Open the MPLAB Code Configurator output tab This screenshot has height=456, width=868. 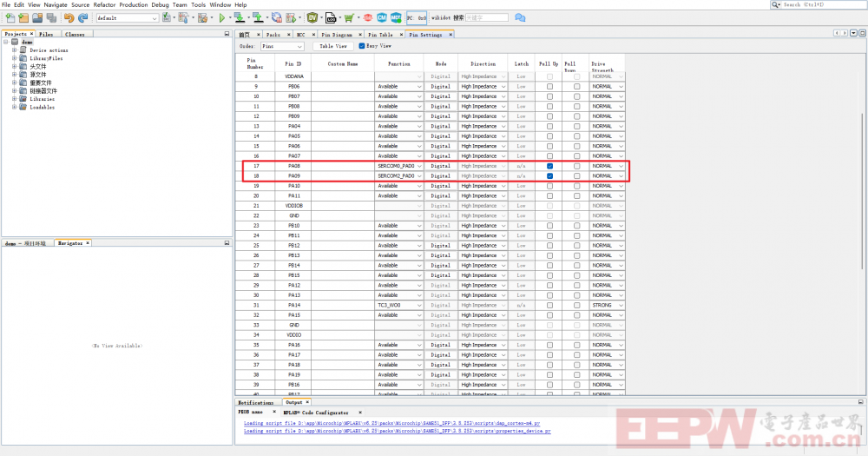coord(316,413)
